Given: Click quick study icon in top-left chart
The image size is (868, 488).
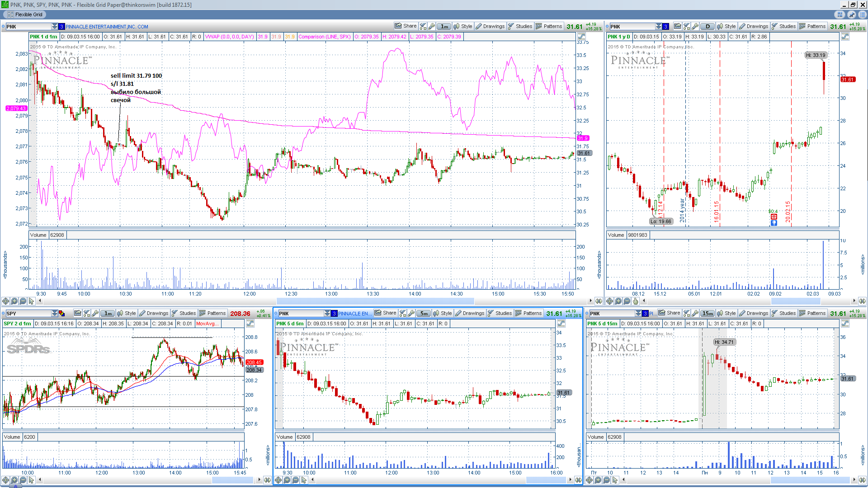Looking at the screenshot, I should 423,26.
